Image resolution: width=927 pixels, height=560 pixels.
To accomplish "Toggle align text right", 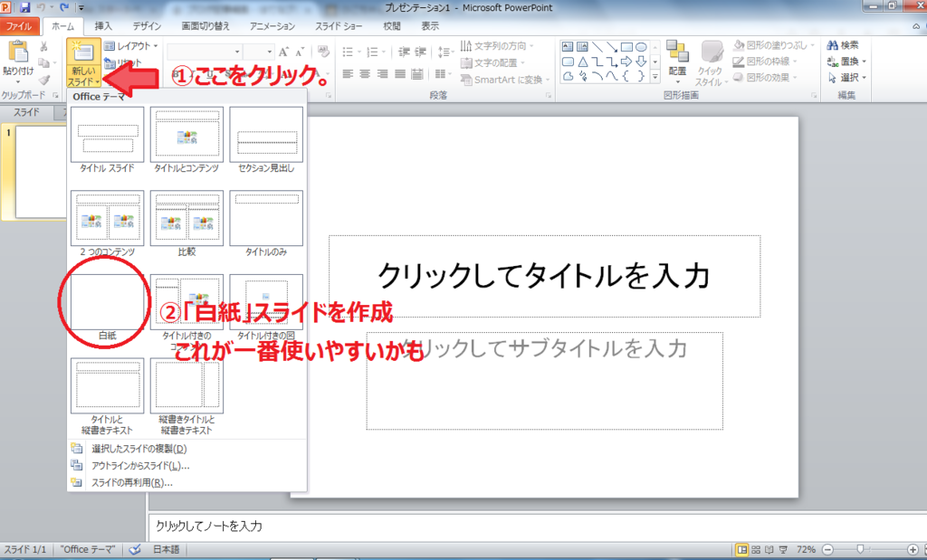I will pos(383,74).
